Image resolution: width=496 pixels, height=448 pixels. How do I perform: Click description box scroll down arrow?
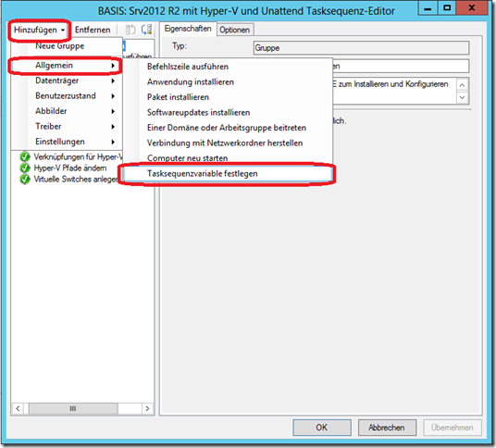coord(462,97)
